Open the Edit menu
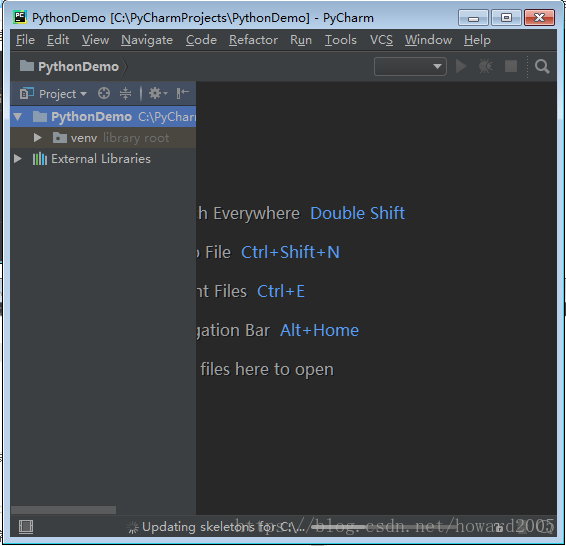 [58, 40]
